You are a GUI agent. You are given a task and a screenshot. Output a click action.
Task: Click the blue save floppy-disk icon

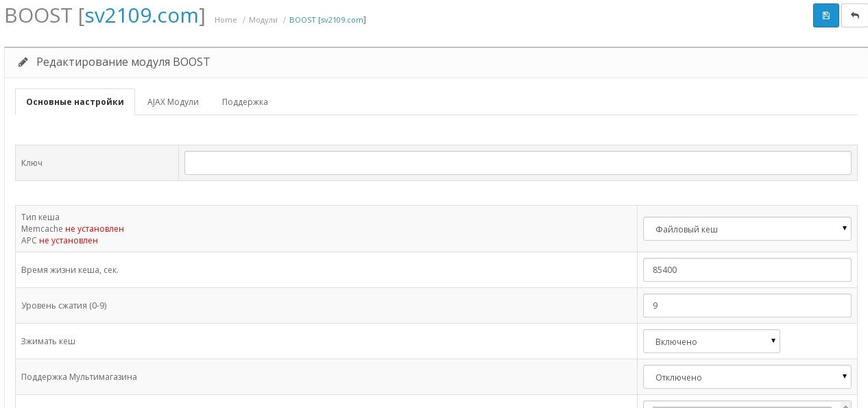(825, 16)
